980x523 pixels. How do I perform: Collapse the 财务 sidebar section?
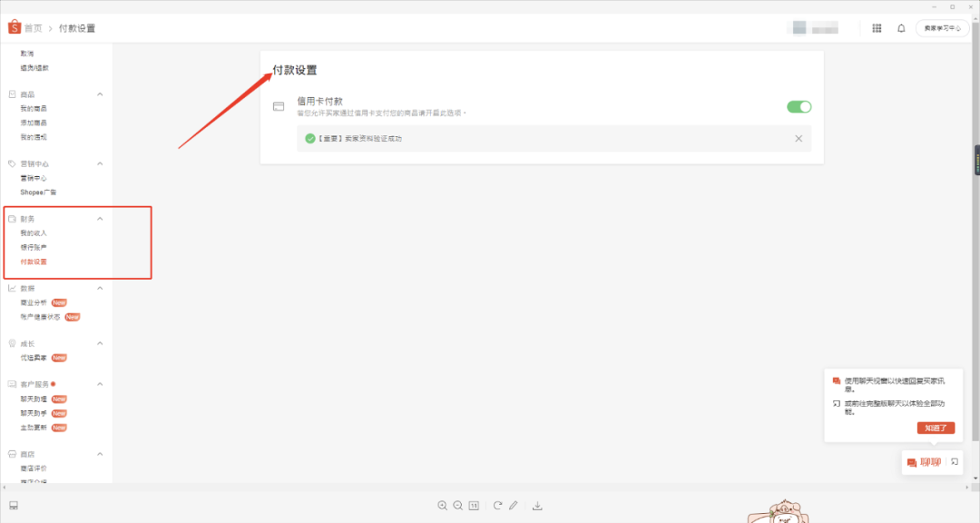click(x=100, y=219)
